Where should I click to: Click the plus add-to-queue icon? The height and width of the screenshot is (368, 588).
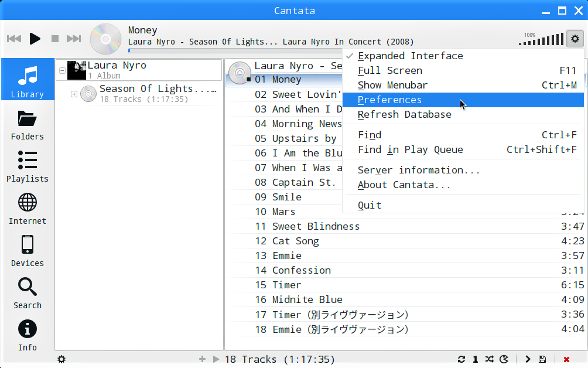(202, 359)
